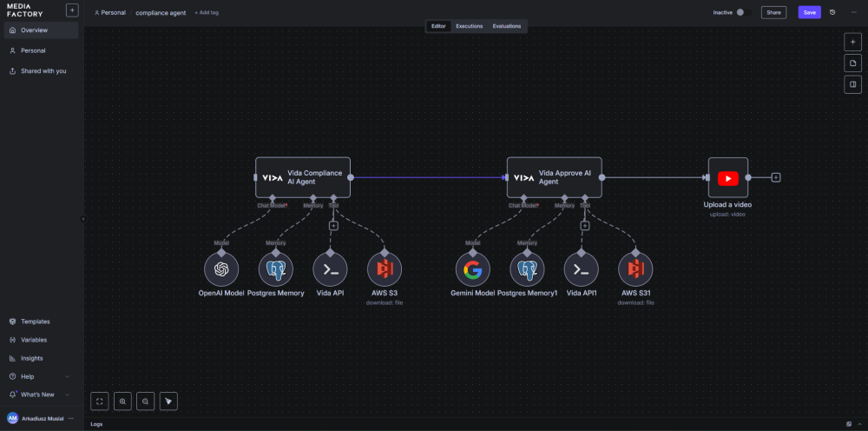
Task: Select the Postgres Memory node
Action: (276, 269)
